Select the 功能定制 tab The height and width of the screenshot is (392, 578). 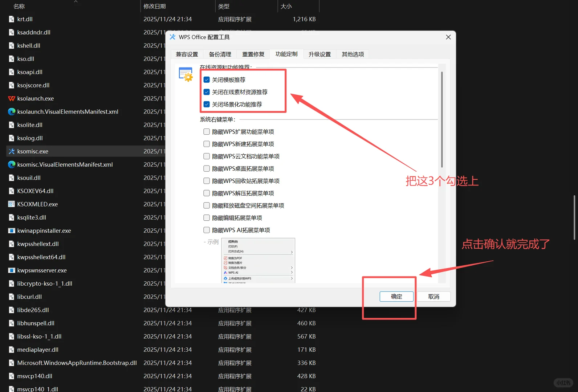tap(286, 54)
